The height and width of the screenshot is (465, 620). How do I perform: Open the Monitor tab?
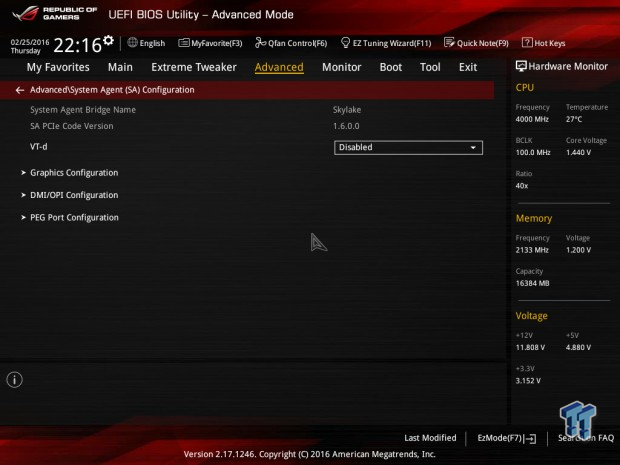click(x=342, y=67)
